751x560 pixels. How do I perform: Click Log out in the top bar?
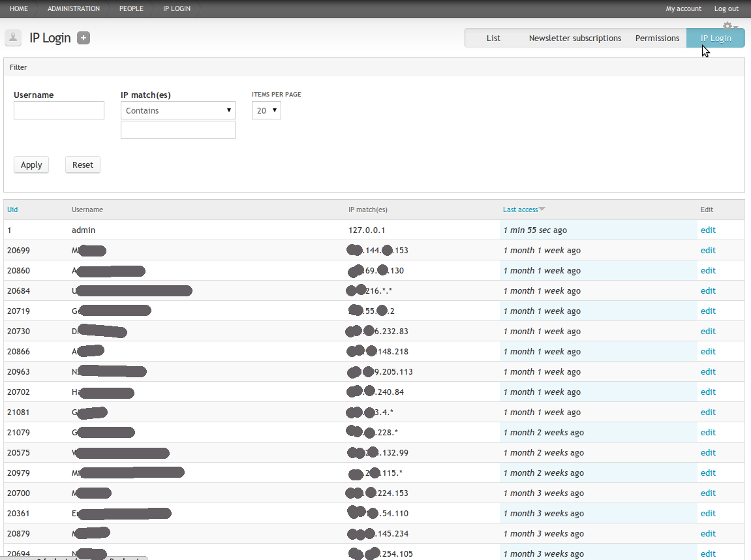pos(726,8)
